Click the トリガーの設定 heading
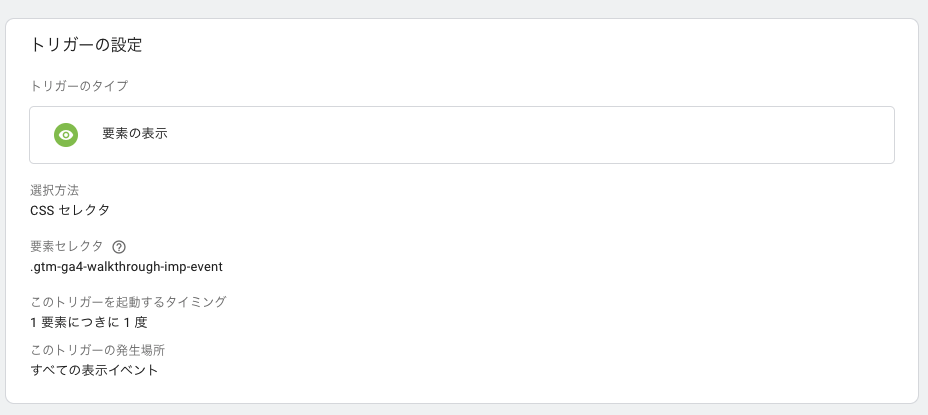 click(x=86, y=45)
